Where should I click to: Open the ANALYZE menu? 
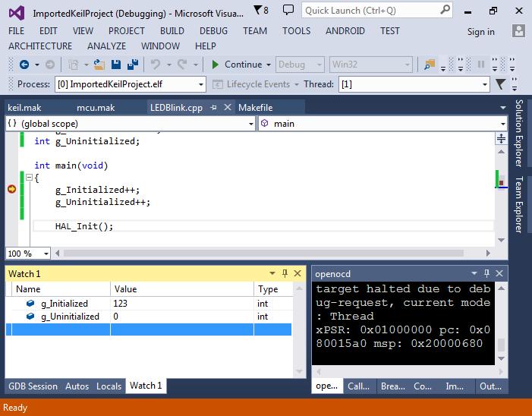click(x=106, y=46)
